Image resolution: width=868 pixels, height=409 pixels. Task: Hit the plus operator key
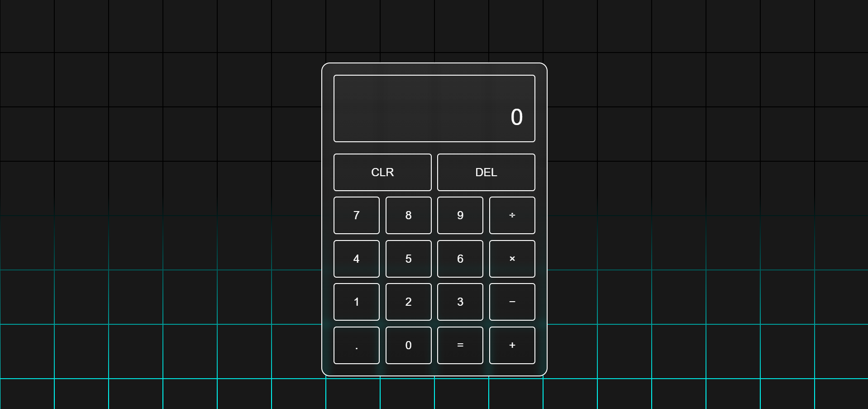pos(512,345)
